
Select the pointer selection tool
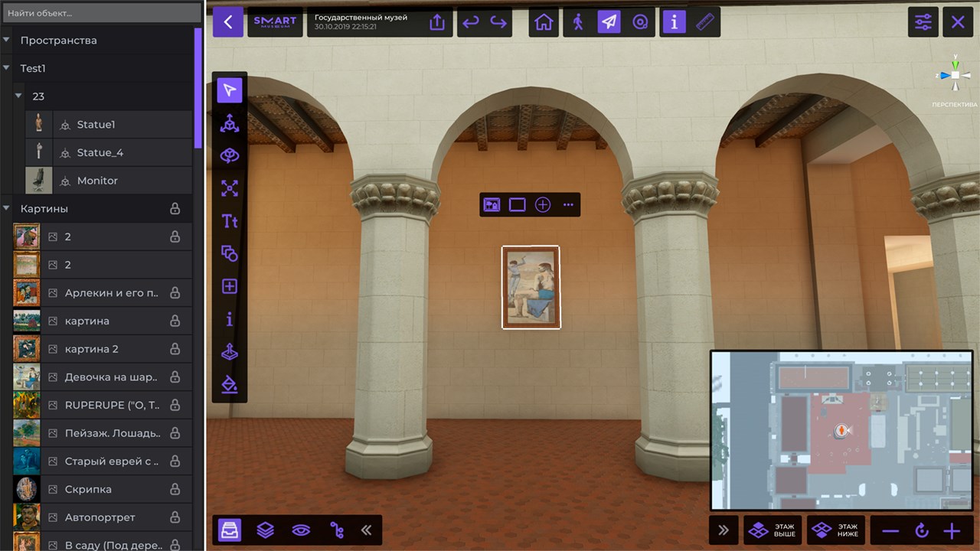click(230, 90)
